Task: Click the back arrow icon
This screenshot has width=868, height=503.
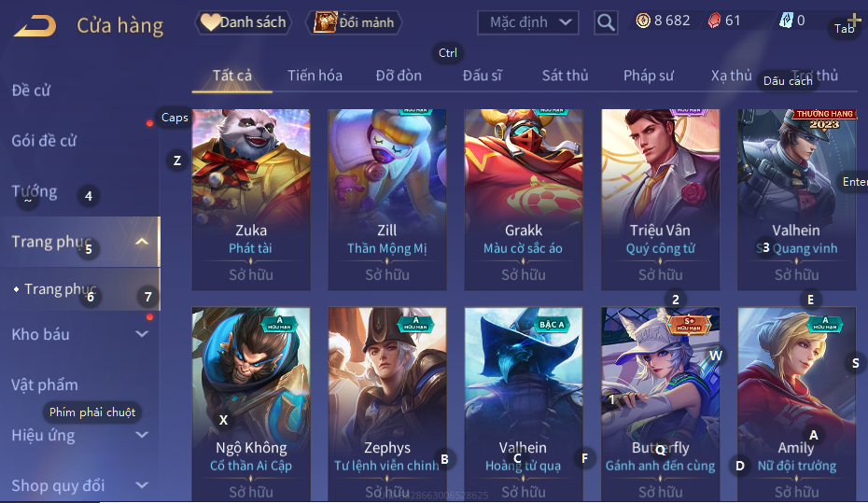Action: tap(35, 25)
